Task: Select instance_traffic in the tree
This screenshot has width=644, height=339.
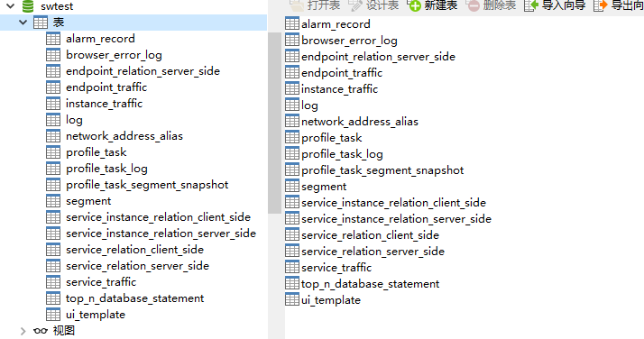Action: (104, 104)
